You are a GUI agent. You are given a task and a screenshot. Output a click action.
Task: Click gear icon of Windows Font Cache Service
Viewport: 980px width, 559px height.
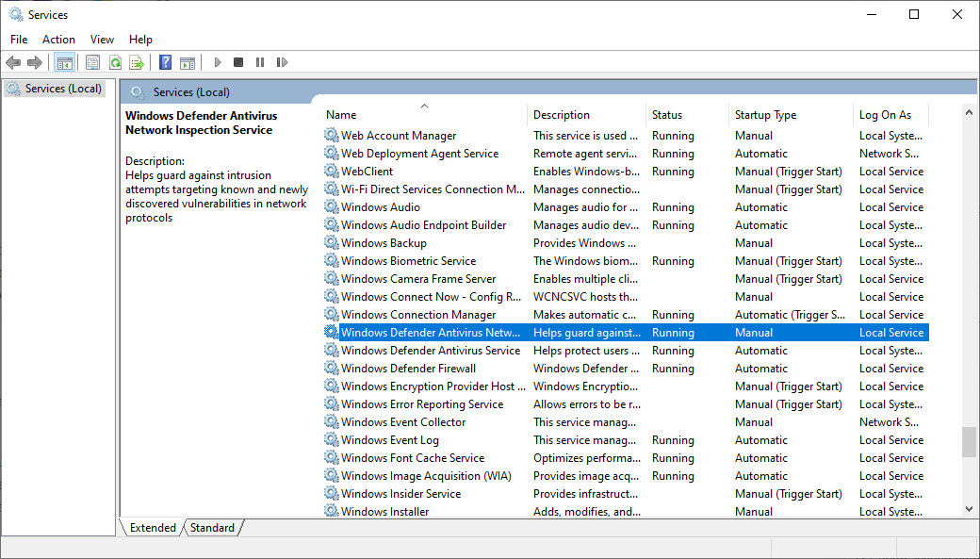point(332,458)
